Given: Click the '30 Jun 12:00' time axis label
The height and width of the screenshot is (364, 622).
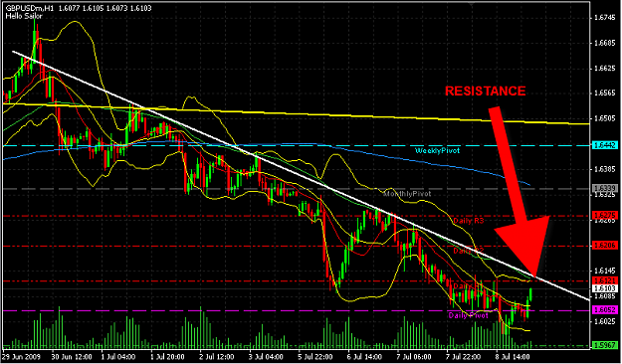Looking at the screenshot, I should pos(73,357).
